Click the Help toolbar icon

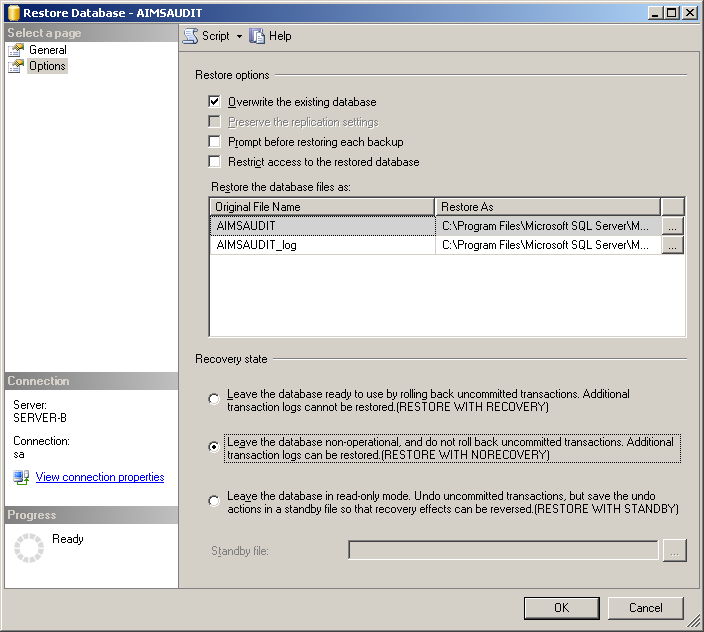pyautogui.click(x=258, y=36)
